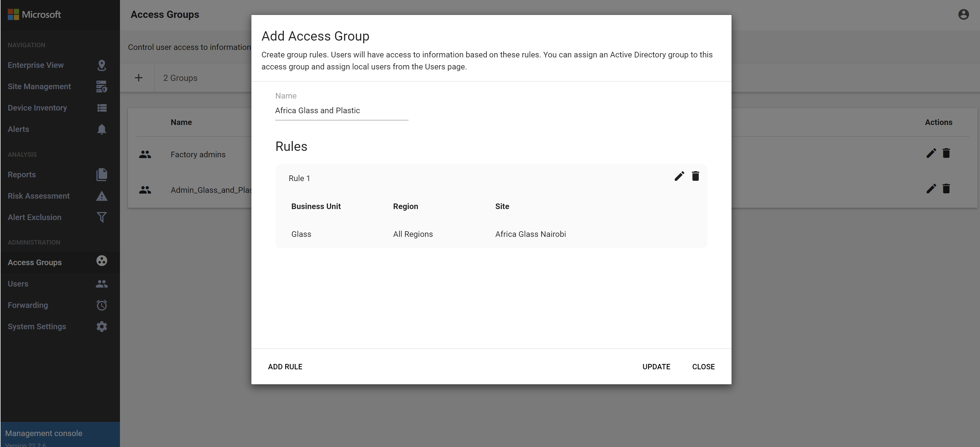Screen dimensions: 980x447
Task: Open the Reports page
Action: [x=22, y=175]
